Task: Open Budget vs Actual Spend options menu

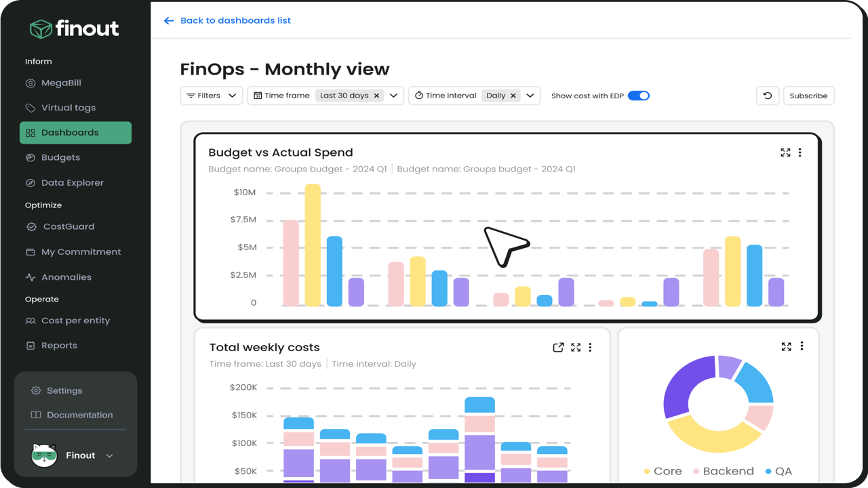Action: [800, 152]
